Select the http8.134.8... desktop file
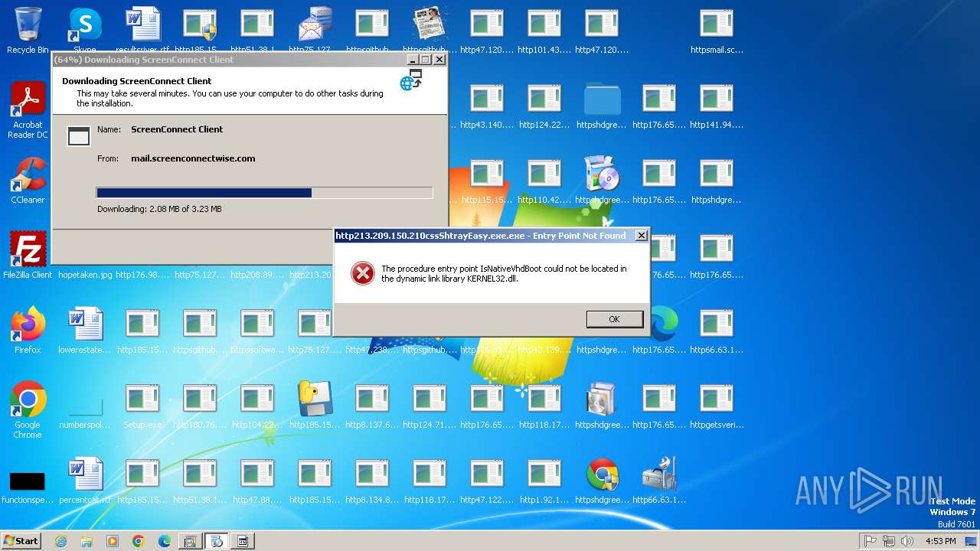The image size is (980, 551). [372, 481]
